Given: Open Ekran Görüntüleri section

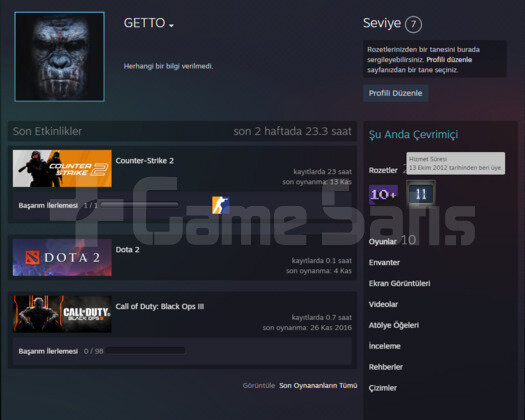Looking at the screenshot, I should 399,283.
